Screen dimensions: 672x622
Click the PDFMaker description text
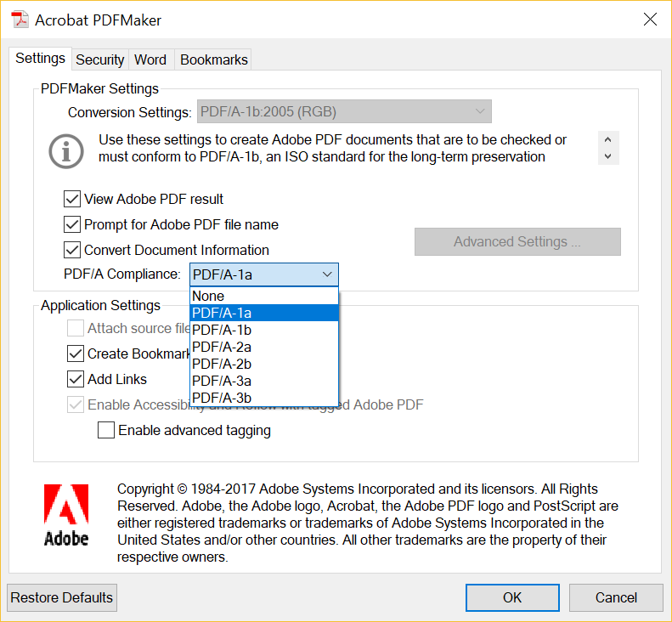pyautogui.click(x=332, y=149)
